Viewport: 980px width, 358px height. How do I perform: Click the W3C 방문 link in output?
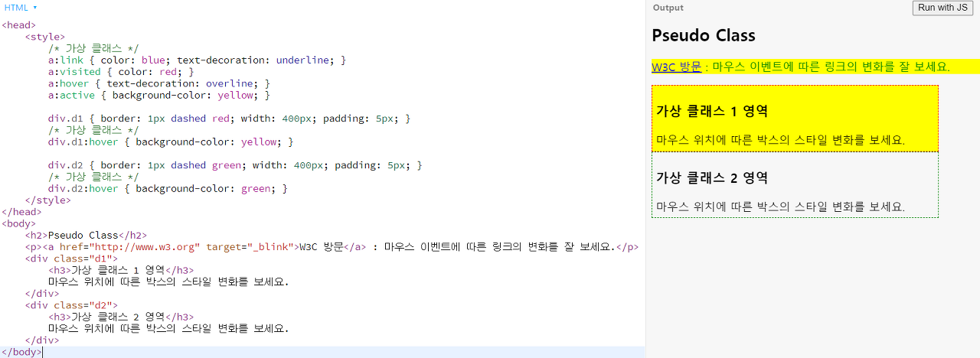point(676,67)
